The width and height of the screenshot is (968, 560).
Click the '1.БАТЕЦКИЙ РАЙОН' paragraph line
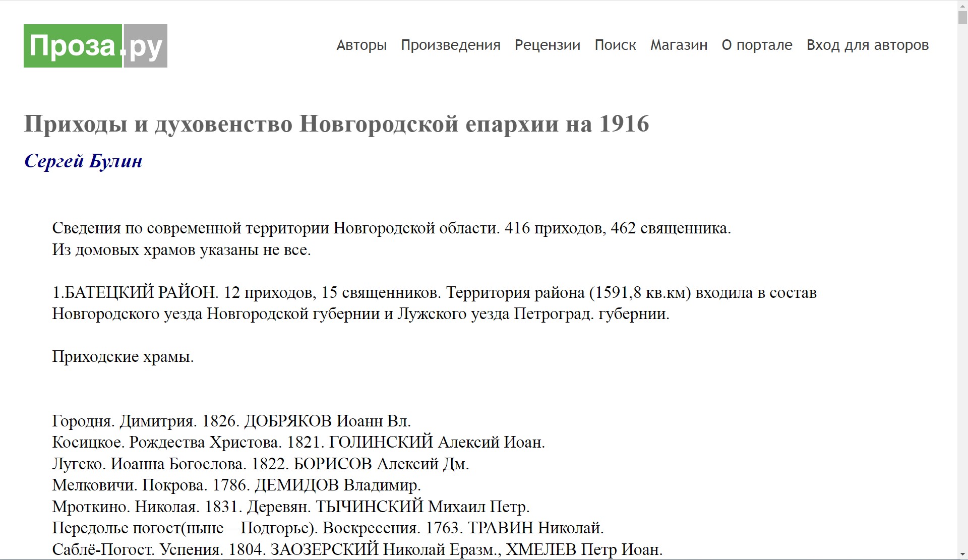(434, 292)
